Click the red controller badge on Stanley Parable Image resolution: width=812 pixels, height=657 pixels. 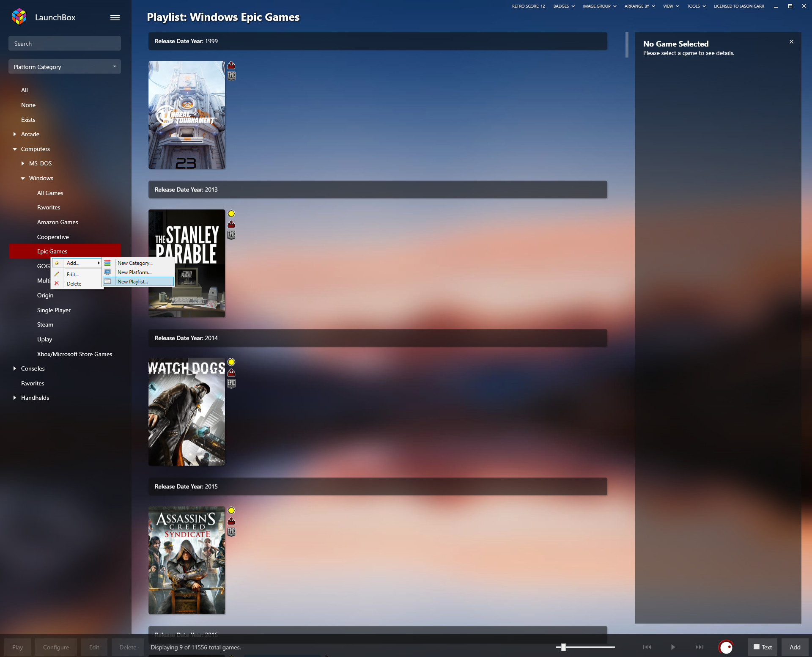coord(231,224)
